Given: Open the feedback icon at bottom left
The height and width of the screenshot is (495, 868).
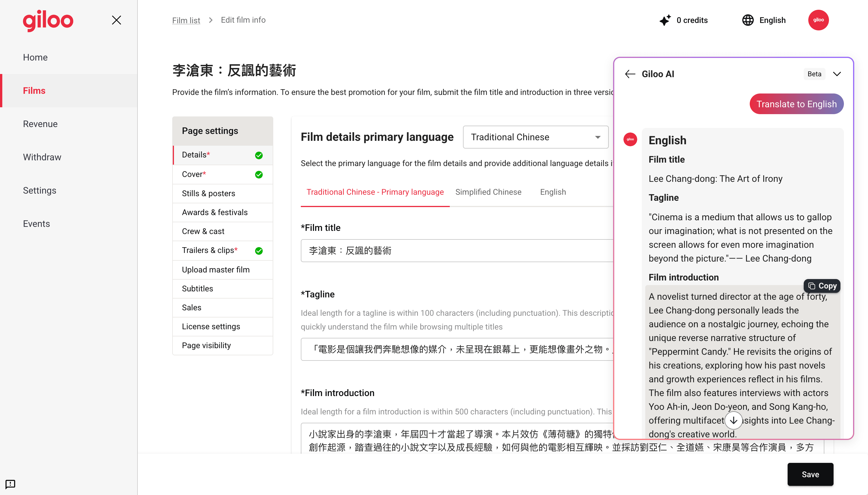Looking at the screenshot, I should click(10, 484).
